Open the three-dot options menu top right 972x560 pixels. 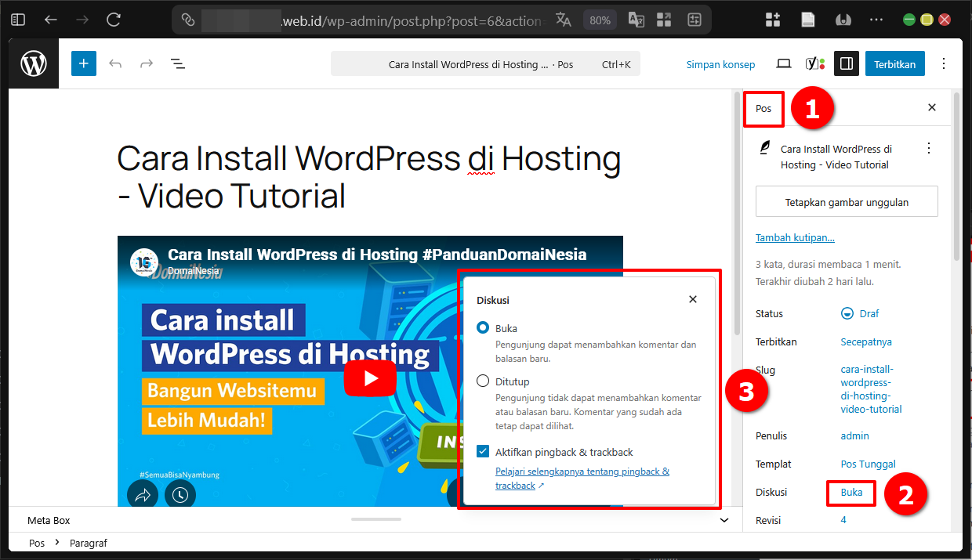tap(943, 63)
